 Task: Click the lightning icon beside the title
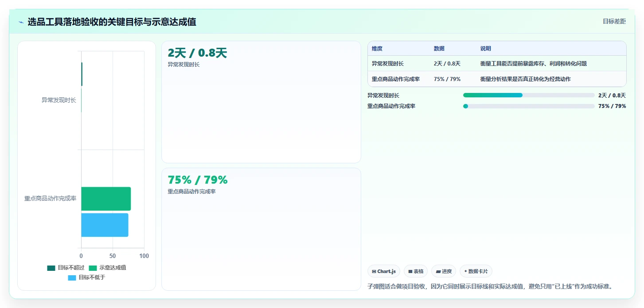tap(21, 22)
